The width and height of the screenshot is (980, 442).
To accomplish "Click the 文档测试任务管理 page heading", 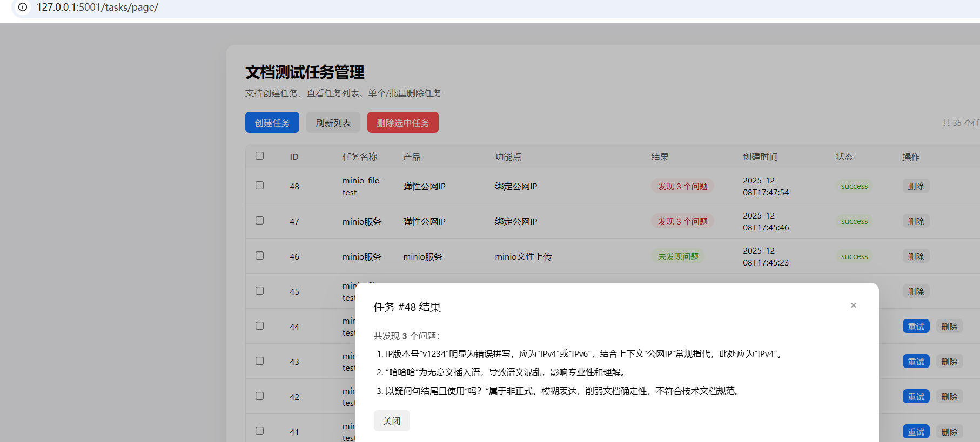I will (305, 72).
